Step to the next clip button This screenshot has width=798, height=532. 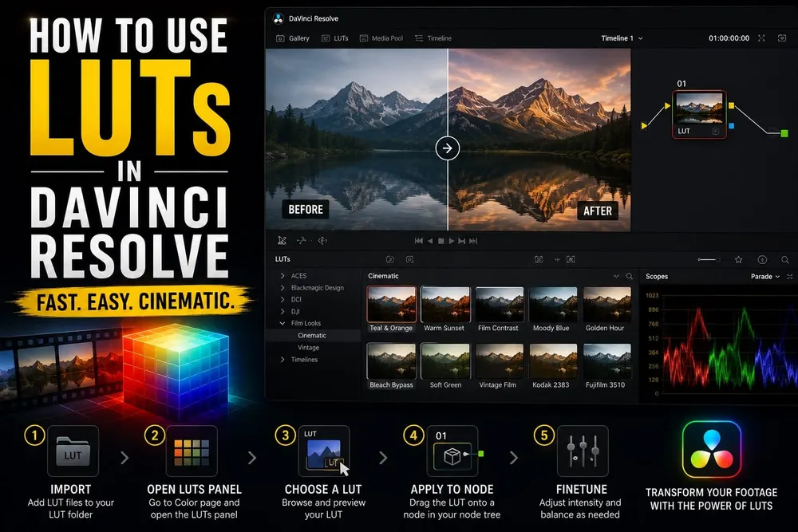tap(461, 241)
